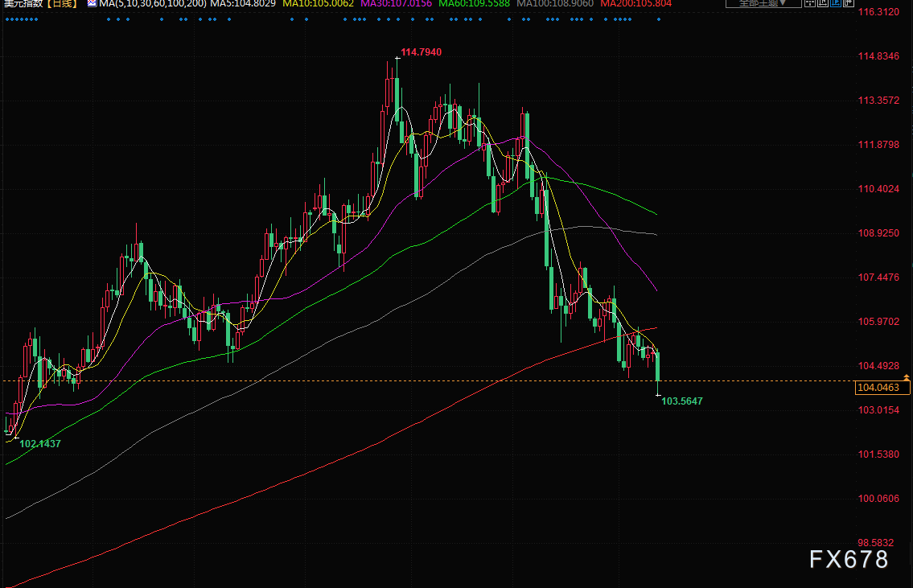
Task: Click the yellow MA10 value label
Action: click(x=318, y=3)
